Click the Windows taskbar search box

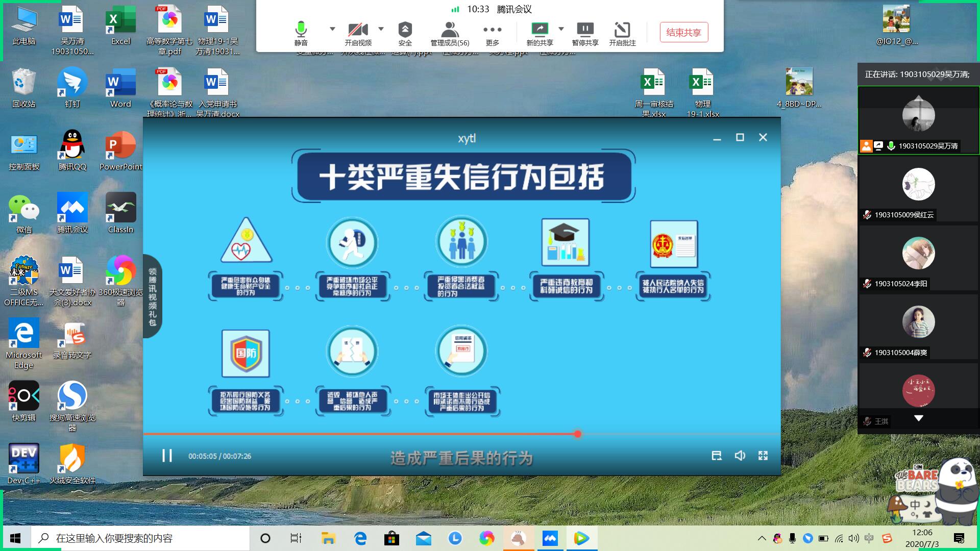pos(143,538)
